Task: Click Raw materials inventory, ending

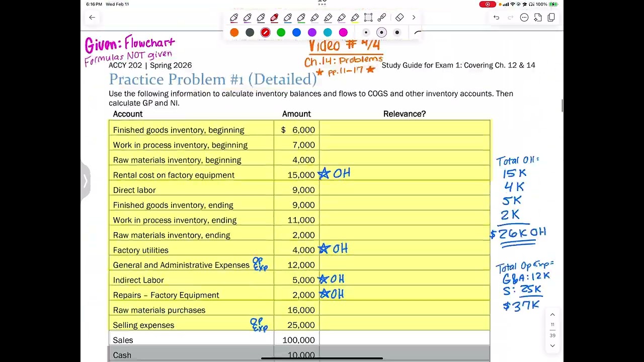Action: pos(299,235)
